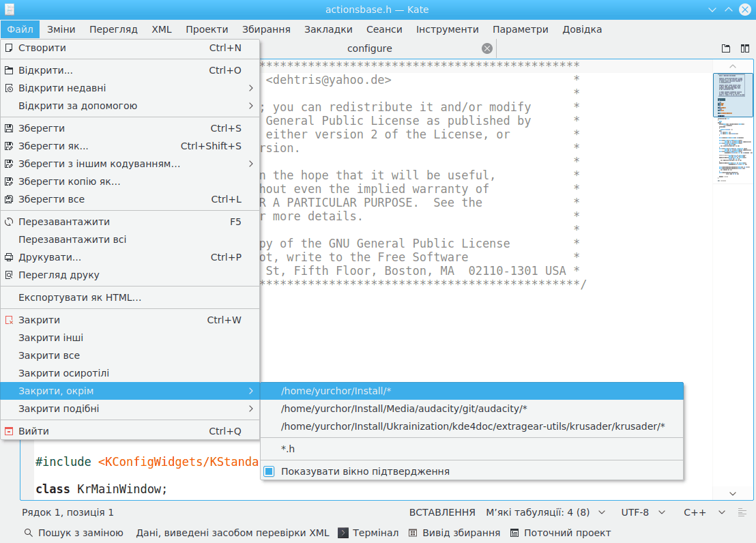Choose the *.h close-except option
The image size is (756, 543).
pos(288,449)
